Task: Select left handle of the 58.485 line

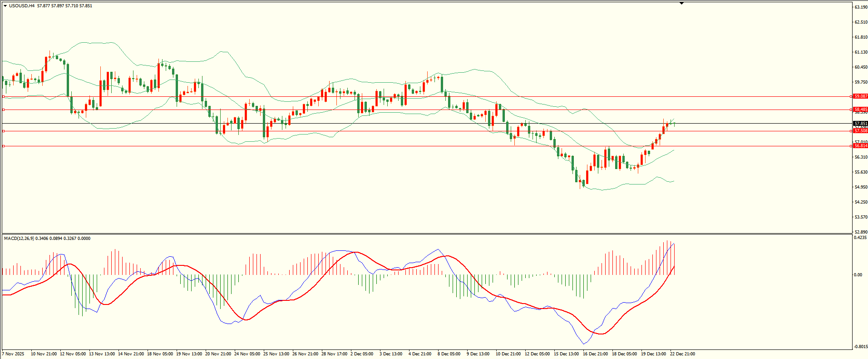Action: (x=4, y=110)
